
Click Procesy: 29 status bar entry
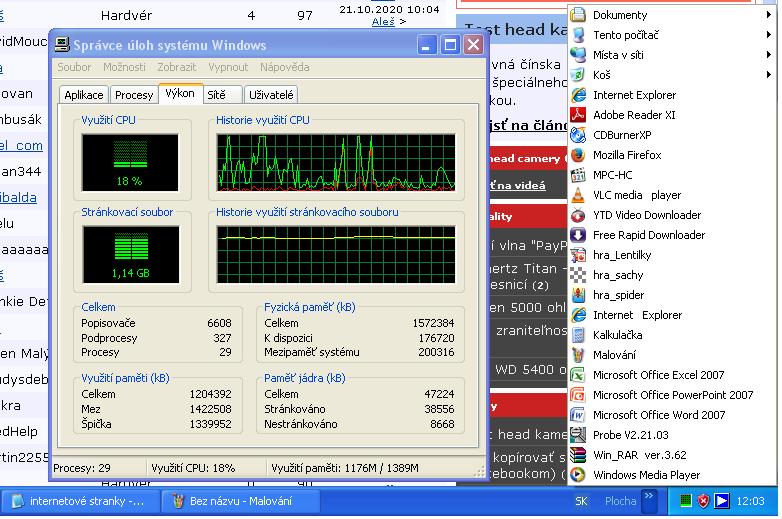(82, 468)
